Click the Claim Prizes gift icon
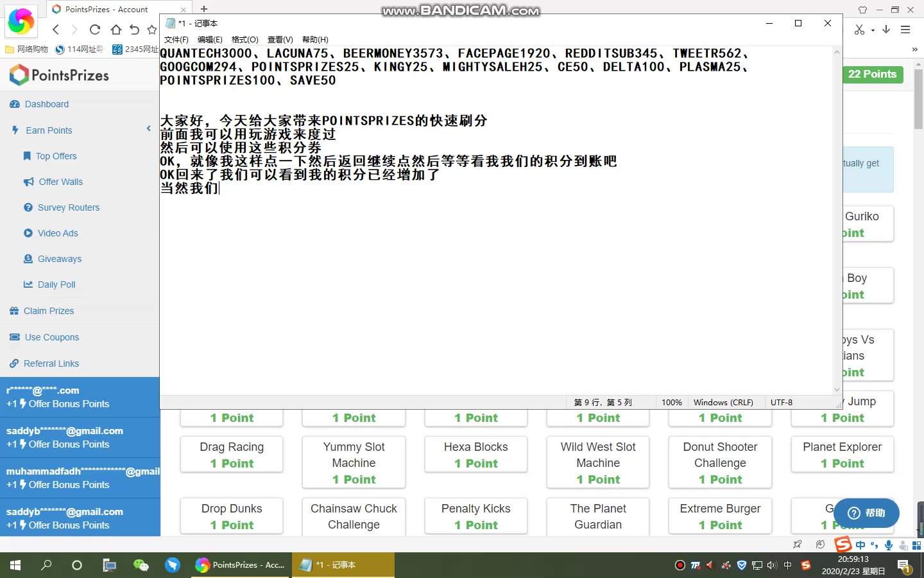This screenshot has width=924, height=578. pos(14,311)
